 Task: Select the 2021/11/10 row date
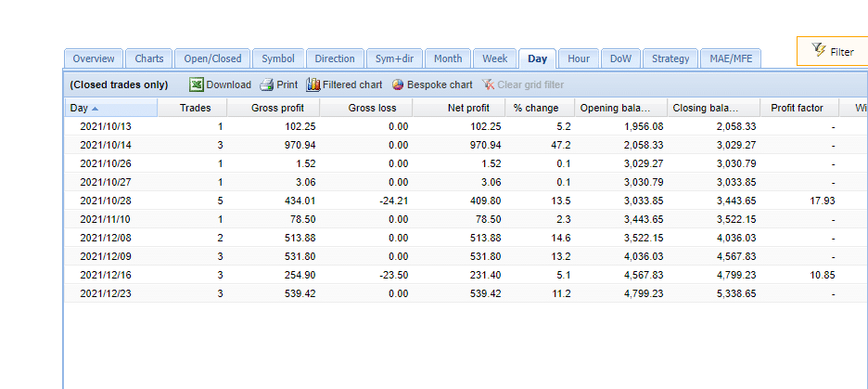coord(106,219)
